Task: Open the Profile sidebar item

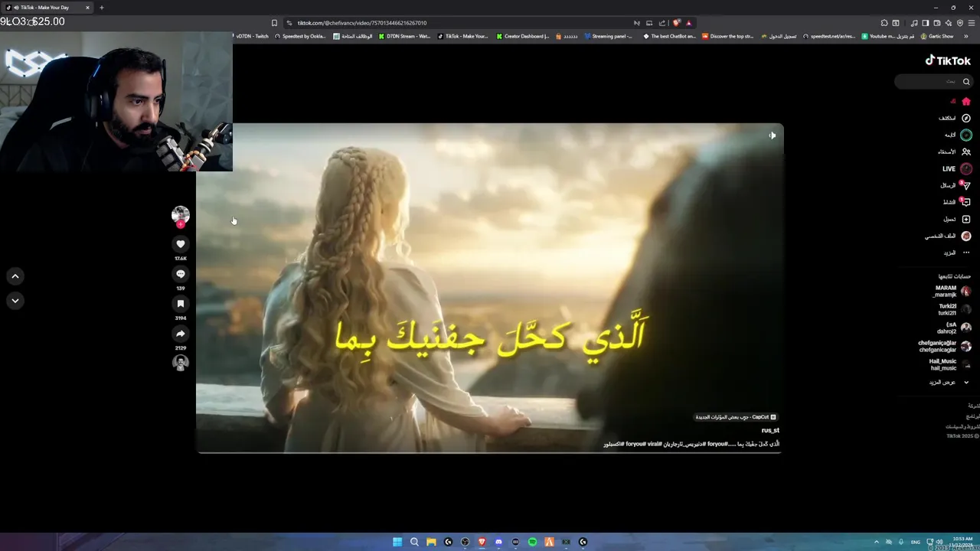Action: (x=948, y=236)
